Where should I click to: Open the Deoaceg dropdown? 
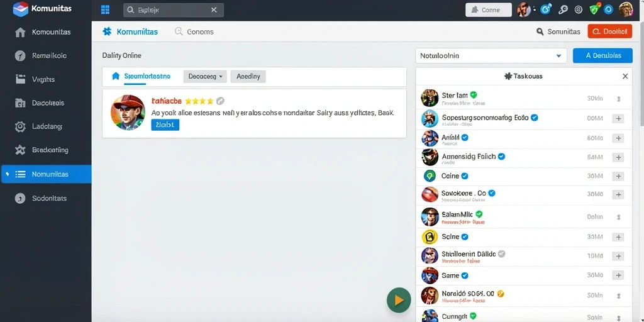tap(204, 76)
